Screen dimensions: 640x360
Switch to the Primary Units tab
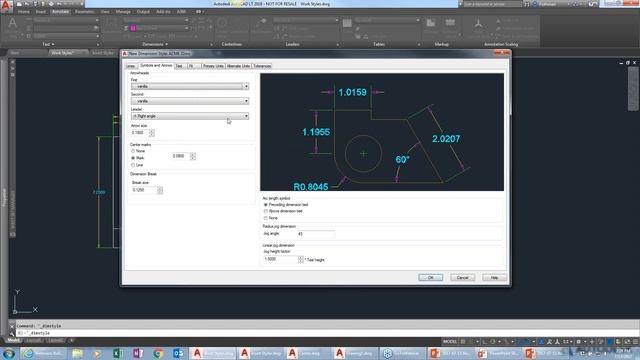pyautogui.click(x=213, y=66)
